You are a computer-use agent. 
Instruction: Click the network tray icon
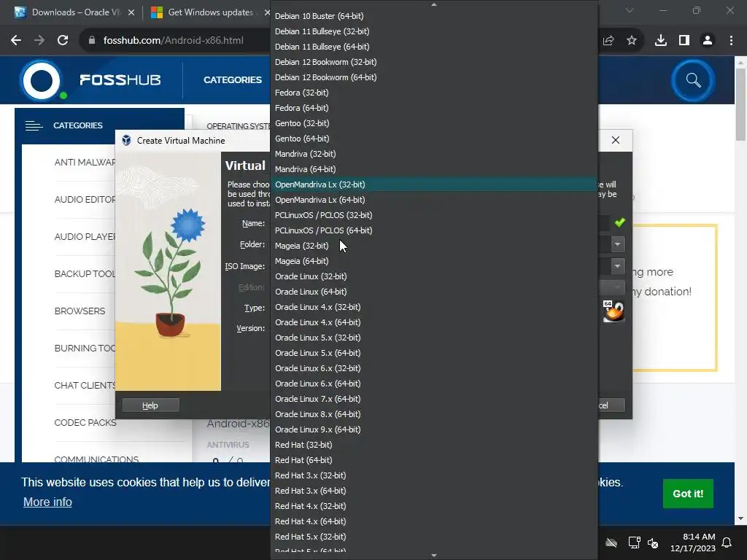pyautogui.click(x=634, y=542)
